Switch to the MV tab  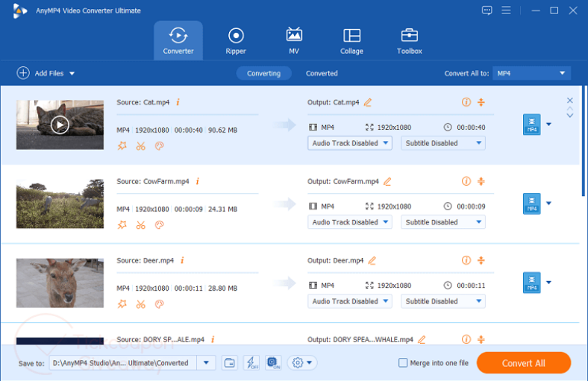tap(294, 41)
